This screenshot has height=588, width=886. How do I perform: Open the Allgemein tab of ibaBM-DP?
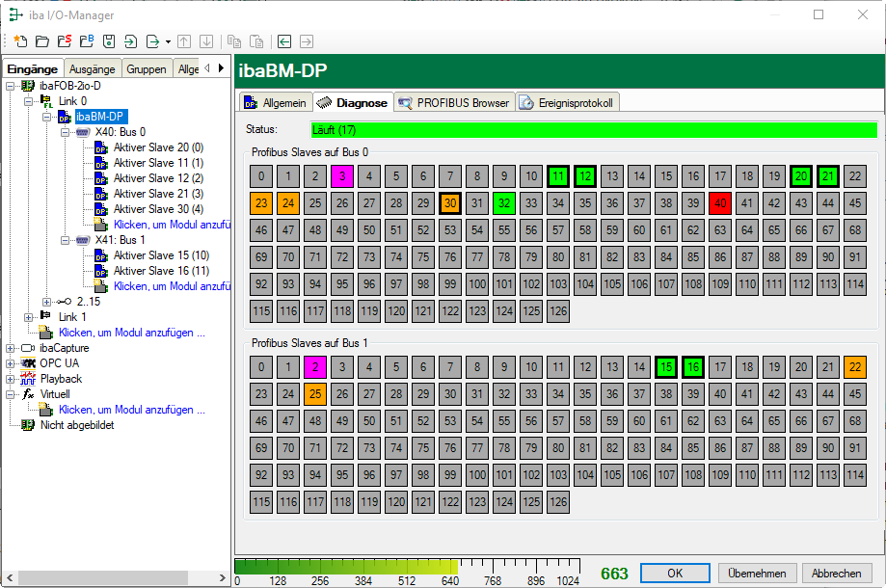(x=276, y=103)
